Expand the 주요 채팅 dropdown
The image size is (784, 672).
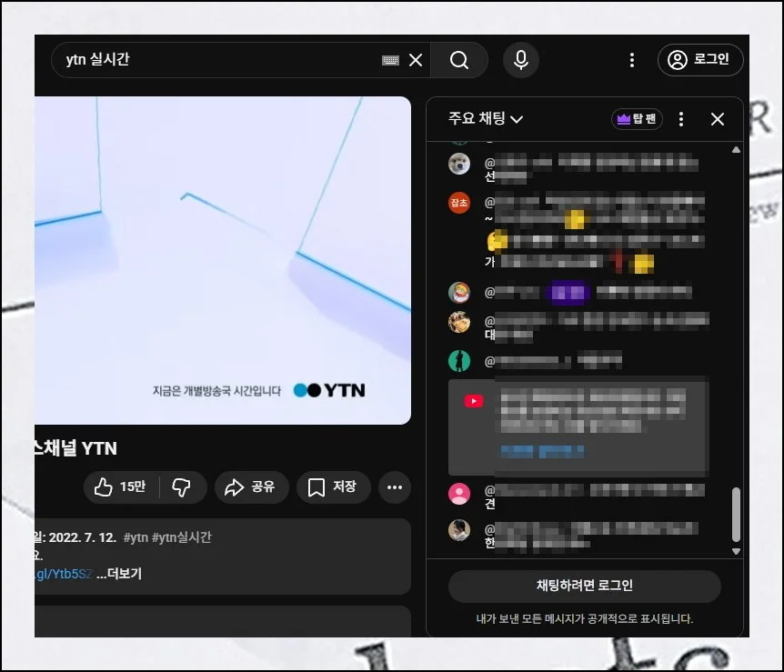pyautogui.click(x=486, y=119)
